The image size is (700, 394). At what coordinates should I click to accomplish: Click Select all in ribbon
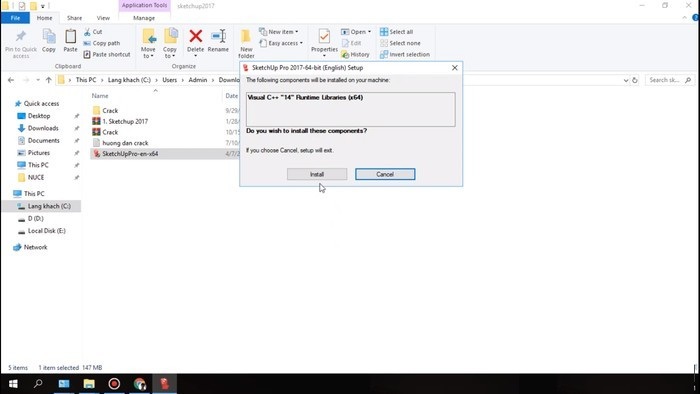396,32
